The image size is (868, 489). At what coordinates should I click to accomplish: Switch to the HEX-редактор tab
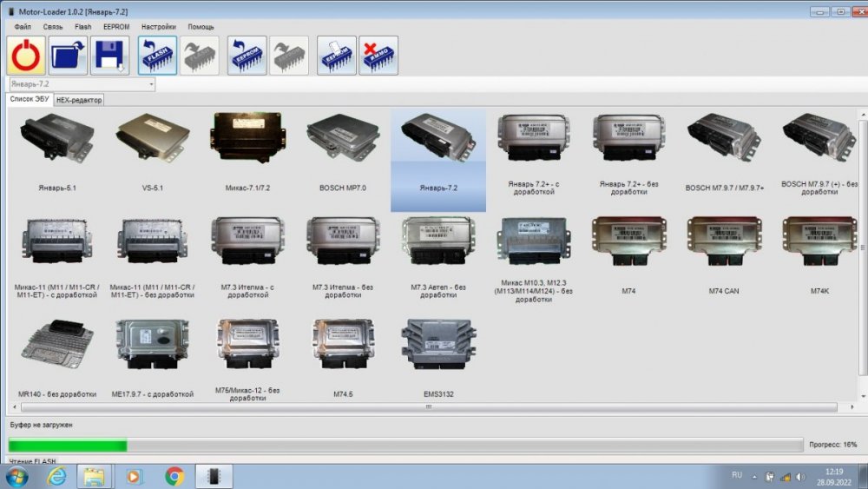[x=79, y=100]
